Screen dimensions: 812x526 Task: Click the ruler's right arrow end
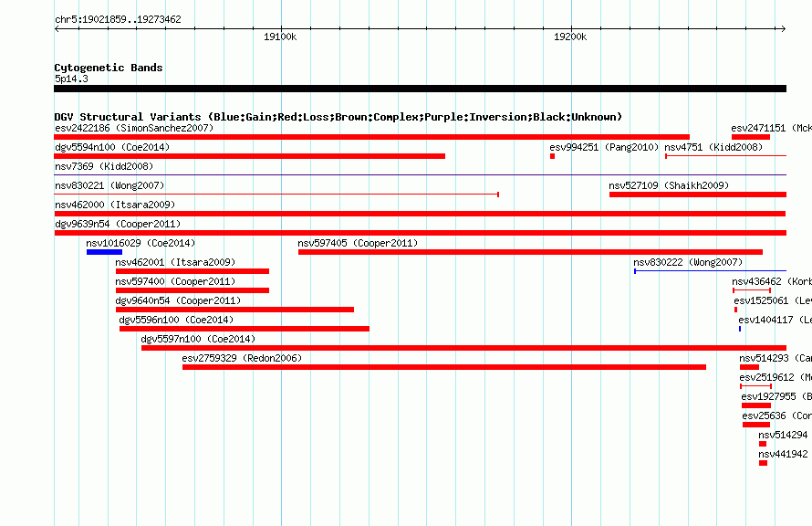pos(784,29)
